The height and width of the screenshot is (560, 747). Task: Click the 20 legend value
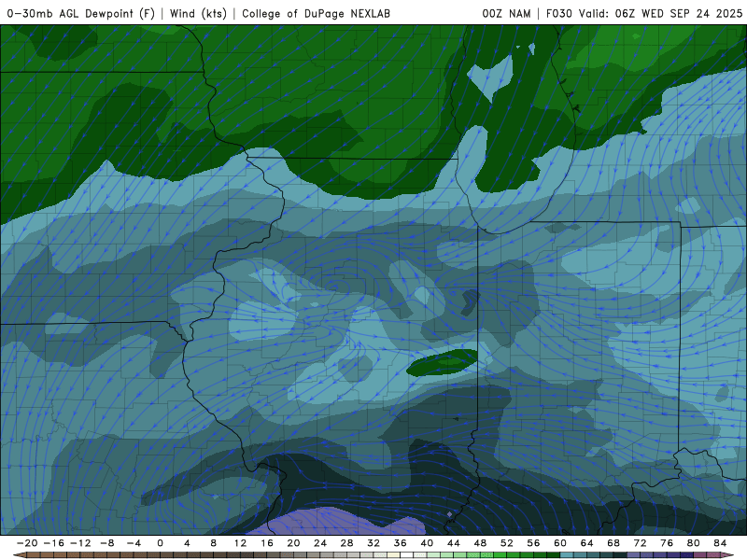click(x=293, y=543)
